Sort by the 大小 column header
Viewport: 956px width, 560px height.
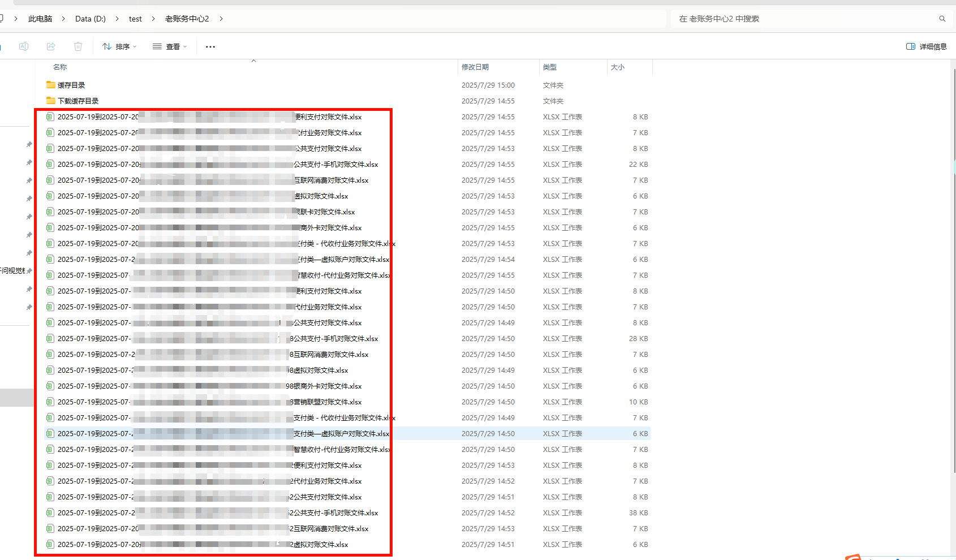[x=618, y=67]
